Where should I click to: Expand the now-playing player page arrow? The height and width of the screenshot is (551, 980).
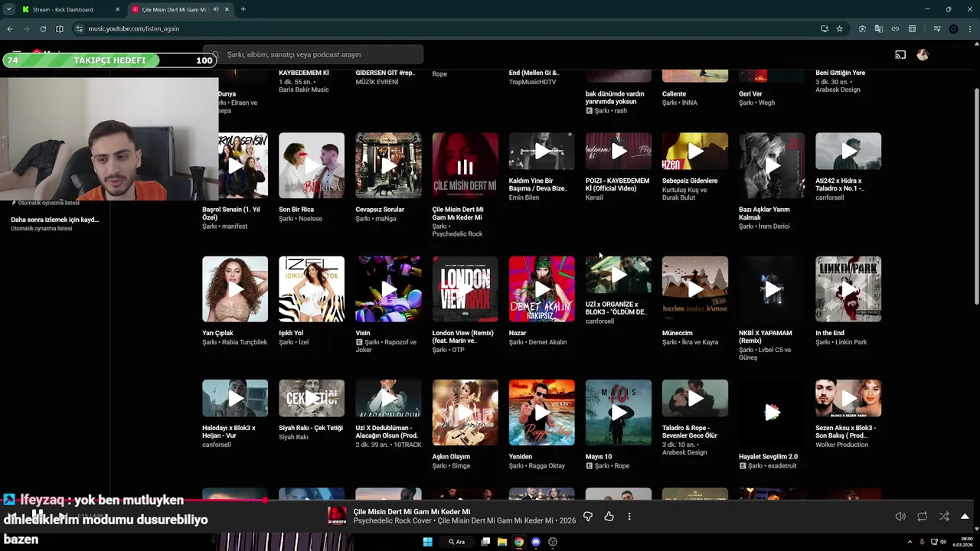(x=965, y=517)
